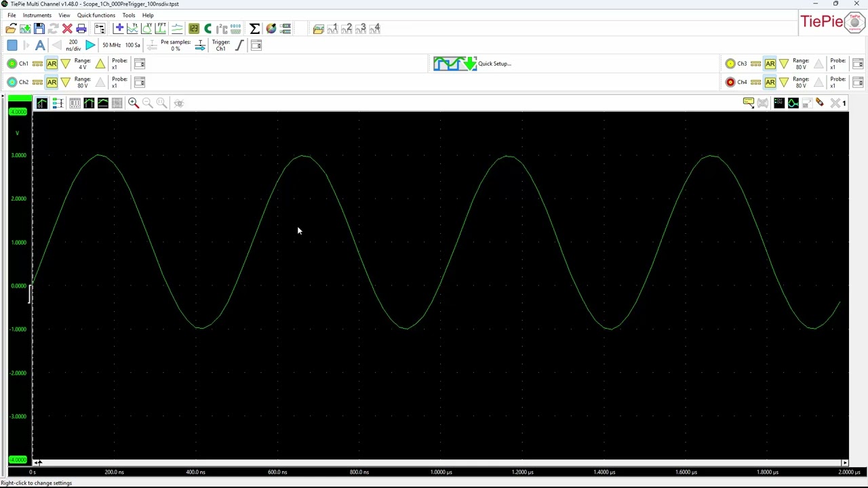Screen dimensions: 868x488
Task: Toggle Ch2 auto ranging AR button
Action: pyautogui.click(x=52, y=83)
